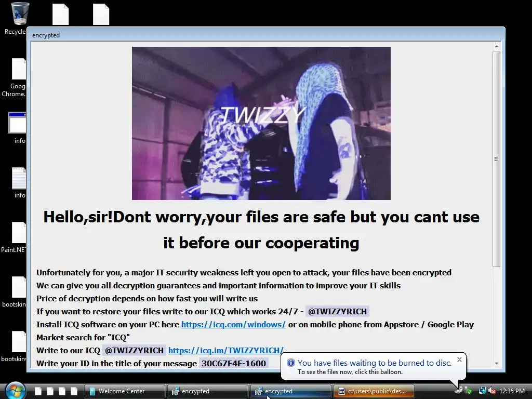Viewport: 532px width, 399px height.
Task: Open the https://icq.com/windows/ link
Action: tap(233, 324)
